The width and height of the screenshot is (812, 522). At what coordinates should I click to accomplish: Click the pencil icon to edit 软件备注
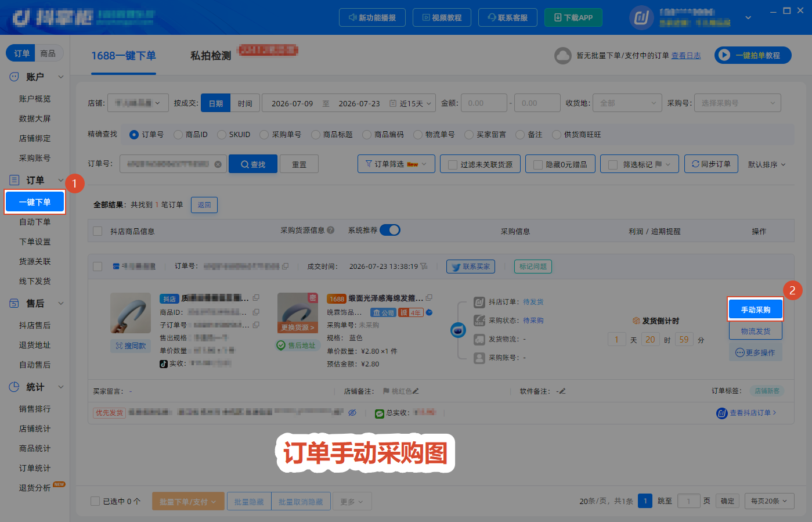pyautogui.click(x=562, y=391)
